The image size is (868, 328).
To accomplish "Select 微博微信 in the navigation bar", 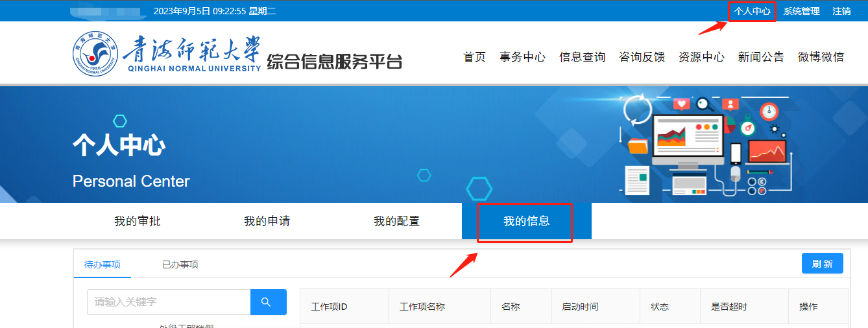I will point(821,57).
